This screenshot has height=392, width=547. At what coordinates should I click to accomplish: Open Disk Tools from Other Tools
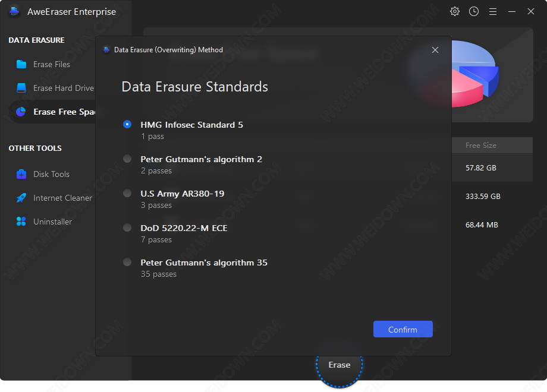click(x=51, y=174)
